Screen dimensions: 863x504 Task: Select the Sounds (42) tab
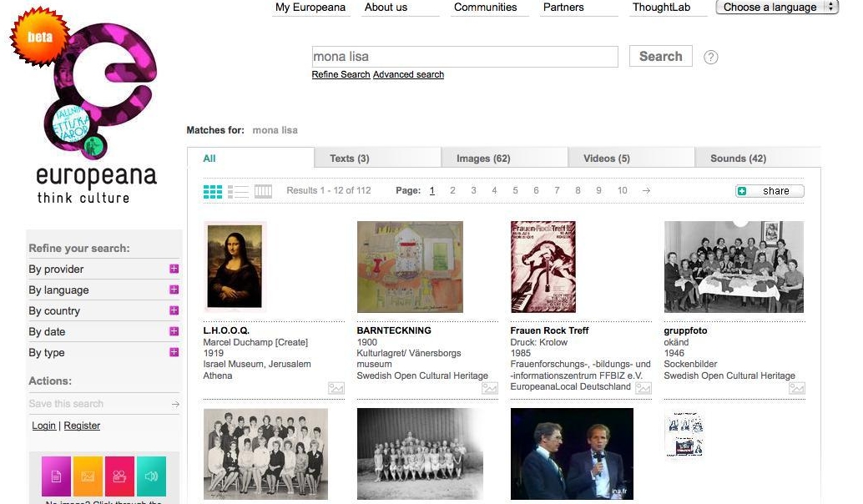758,159
